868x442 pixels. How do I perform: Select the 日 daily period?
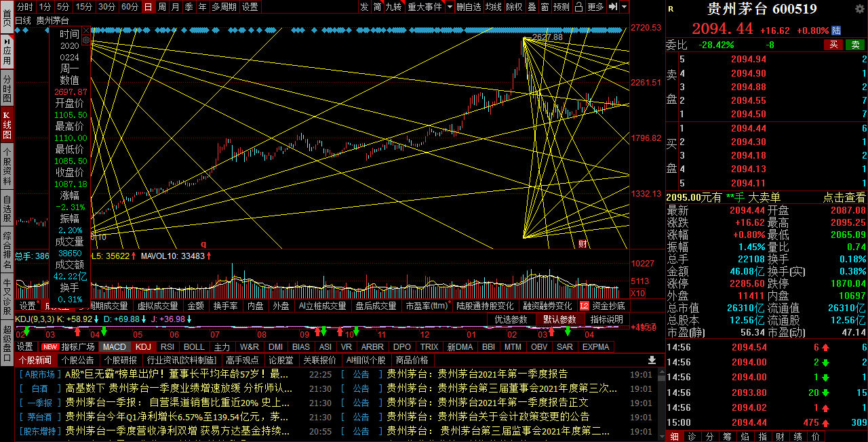[149, 7]
